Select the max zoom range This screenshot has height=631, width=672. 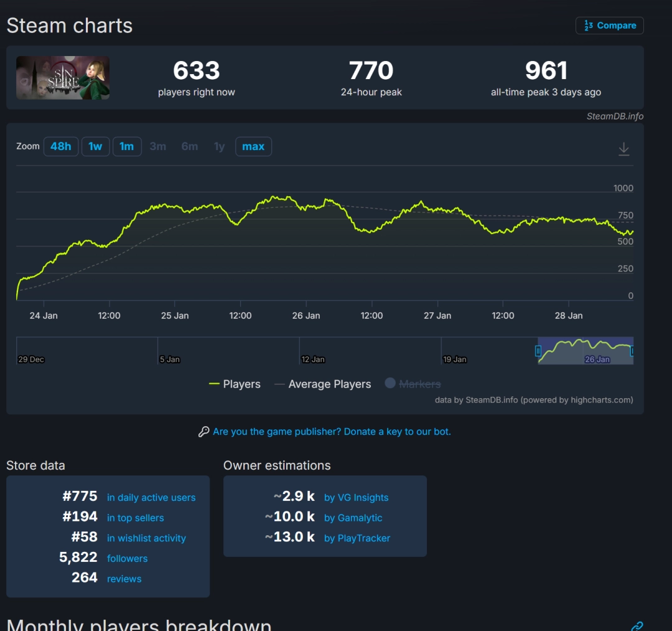pyautogui.click(x=253, y=146)
